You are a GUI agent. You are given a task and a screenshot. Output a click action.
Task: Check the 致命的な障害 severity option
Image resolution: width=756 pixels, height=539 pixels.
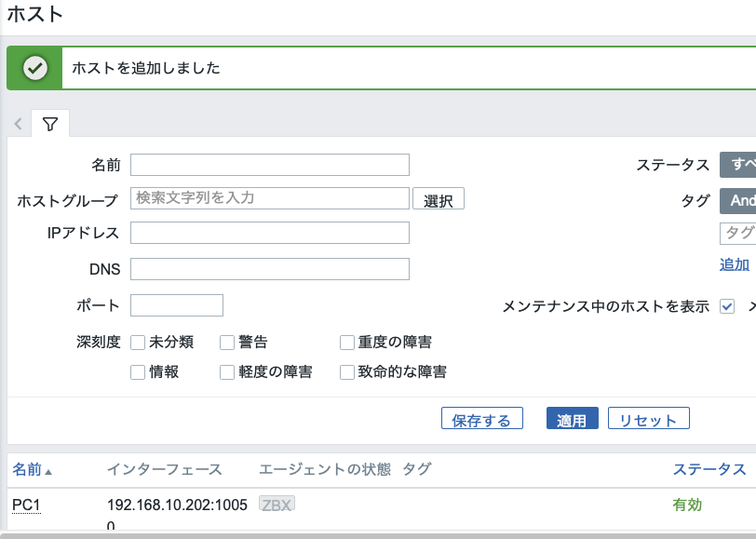(346, 371)
